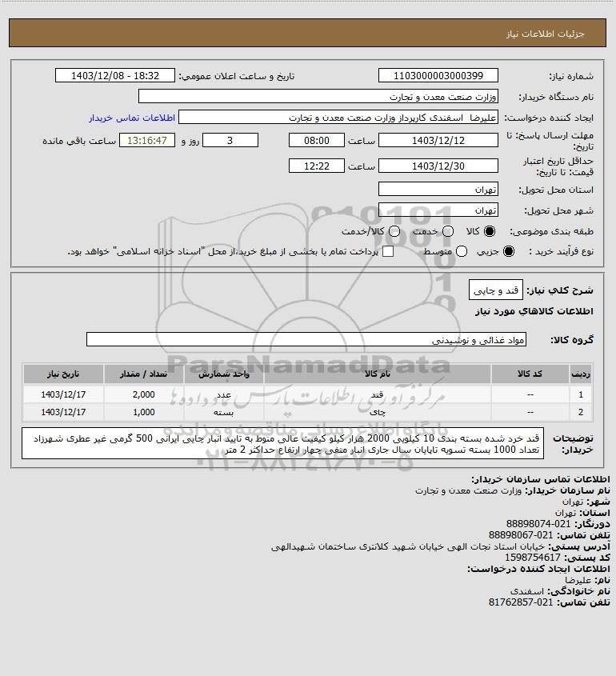Click the delivery province field تهران
Screen dimensions: 616x676
click(x=438, y=189)
